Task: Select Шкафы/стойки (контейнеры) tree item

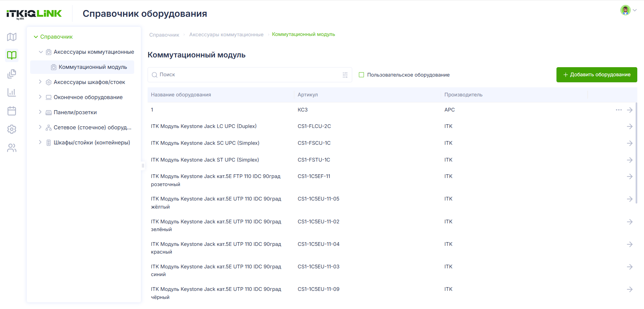Action: [x=92, y=143]
